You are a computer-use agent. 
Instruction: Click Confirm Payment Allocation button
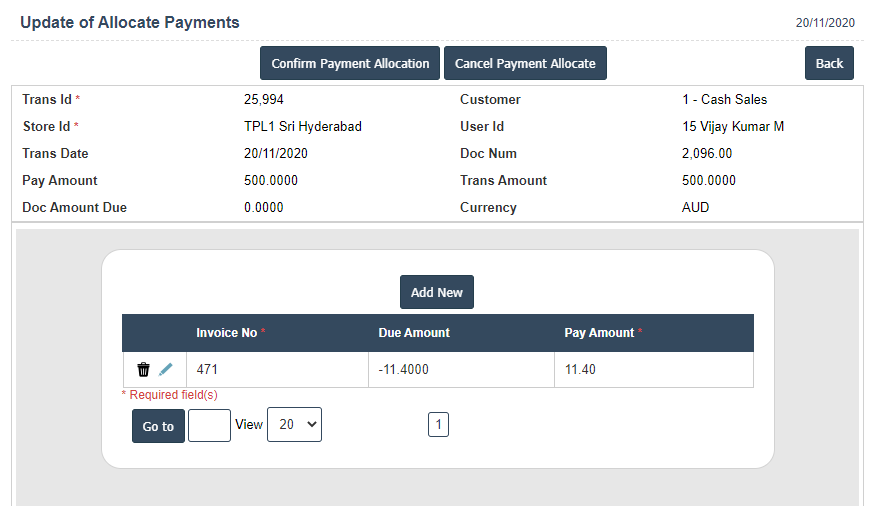tap(350, 63)
